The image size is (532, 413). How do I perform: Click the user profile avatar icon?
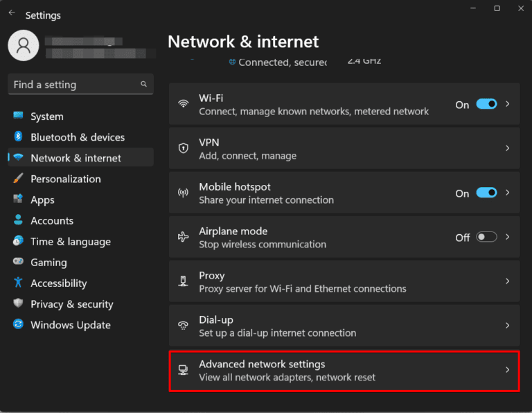[24, 46]
